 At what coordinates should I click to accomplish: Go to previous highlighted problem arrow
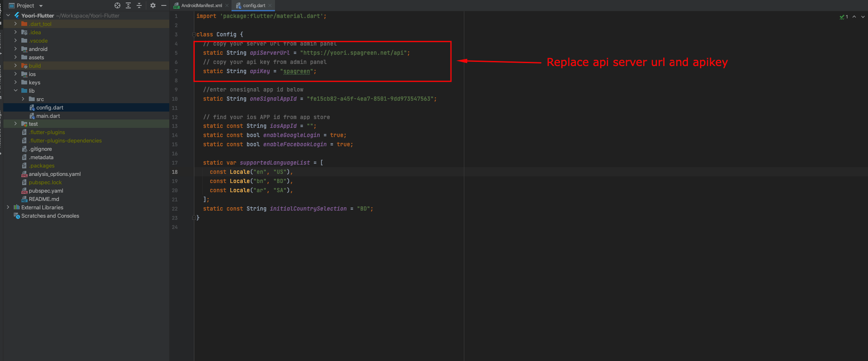854,17
